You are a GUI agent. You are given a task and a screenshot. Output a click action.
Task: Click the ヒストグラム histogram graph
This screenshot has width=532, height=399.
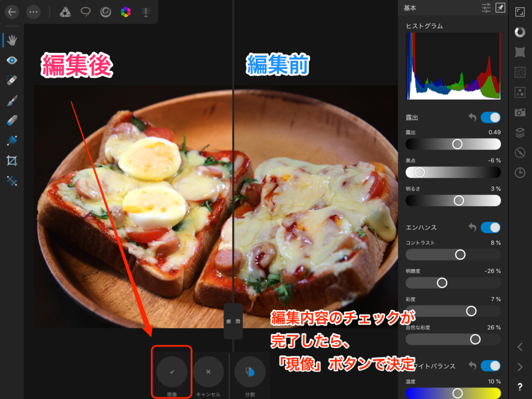[x=453, y=66]
